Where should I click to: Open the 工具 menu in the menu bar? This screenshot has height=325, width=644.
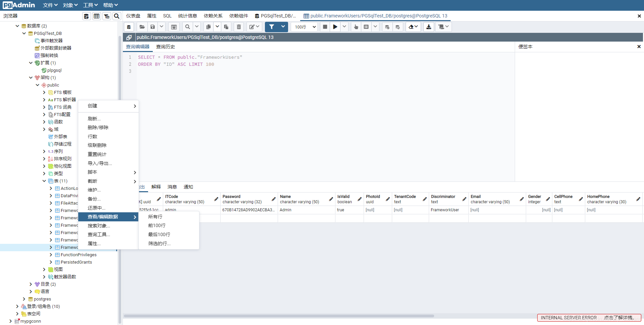tap(90, 5)
